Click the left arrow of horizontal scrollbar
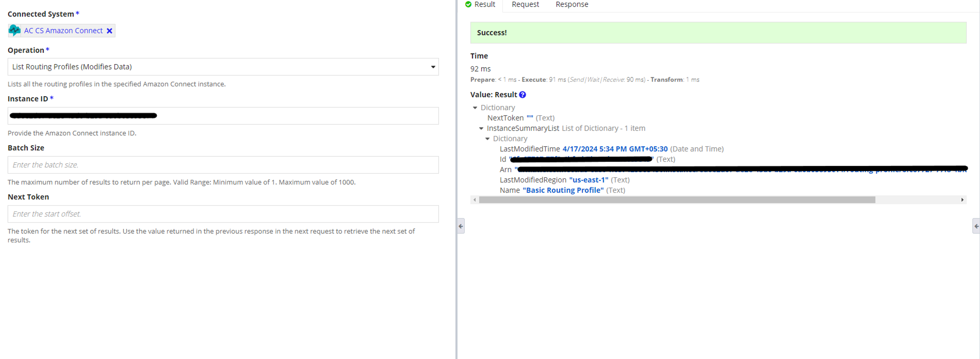The width and height of the screenshot is (980, 359). click(474, 200)
